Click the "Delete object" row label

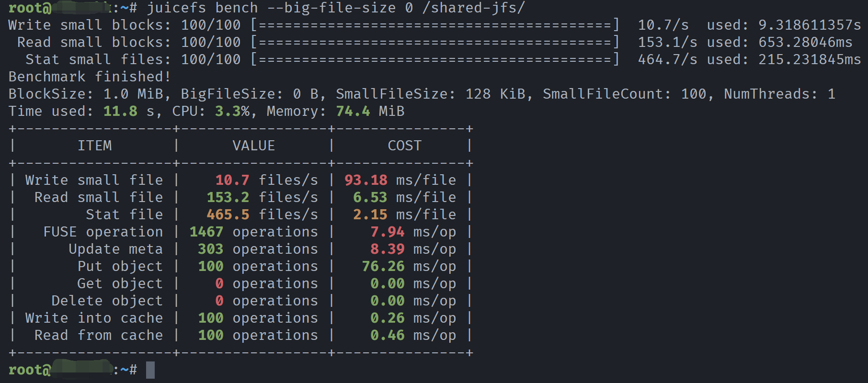pos(107,301)
